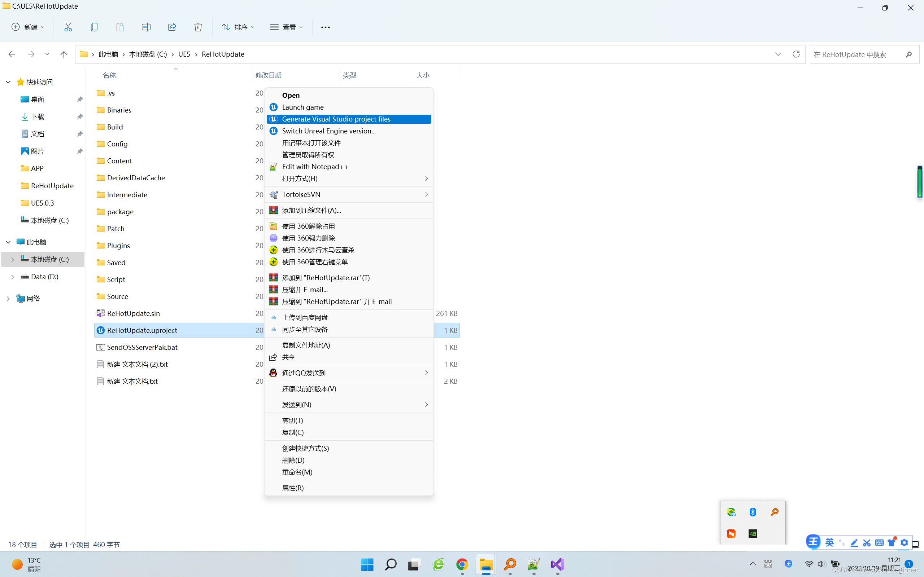Image resolution: width=924 pixels, height=577 pixels.
Task: Click the Delete trash icon in toolbar
Action: (198, 27)
